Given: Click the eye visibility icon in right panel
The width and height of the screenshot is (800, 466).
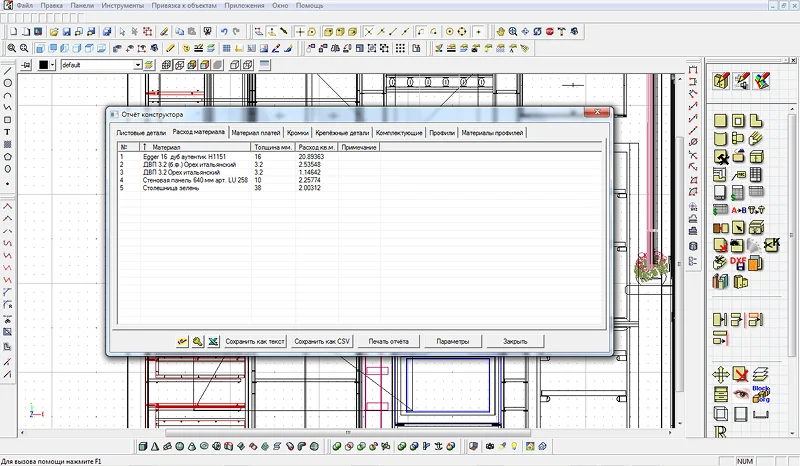Looking at the screenshot, I should coord(740,393).
